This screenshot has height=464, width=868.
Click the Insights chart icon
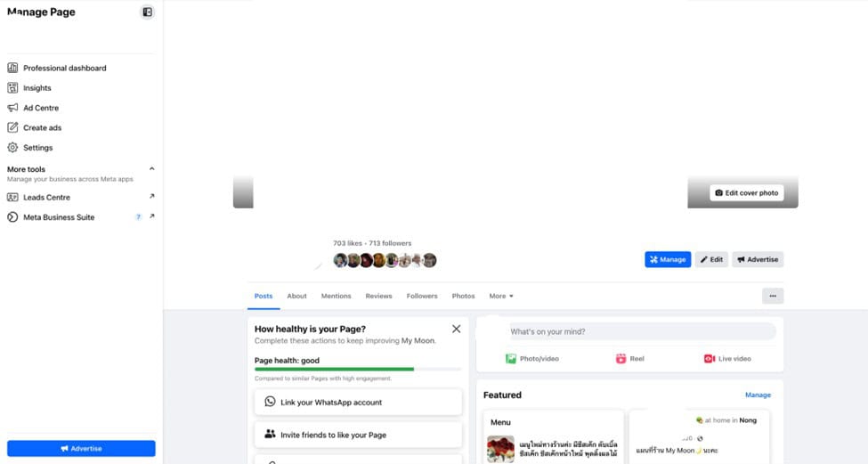tap(12, 88)
